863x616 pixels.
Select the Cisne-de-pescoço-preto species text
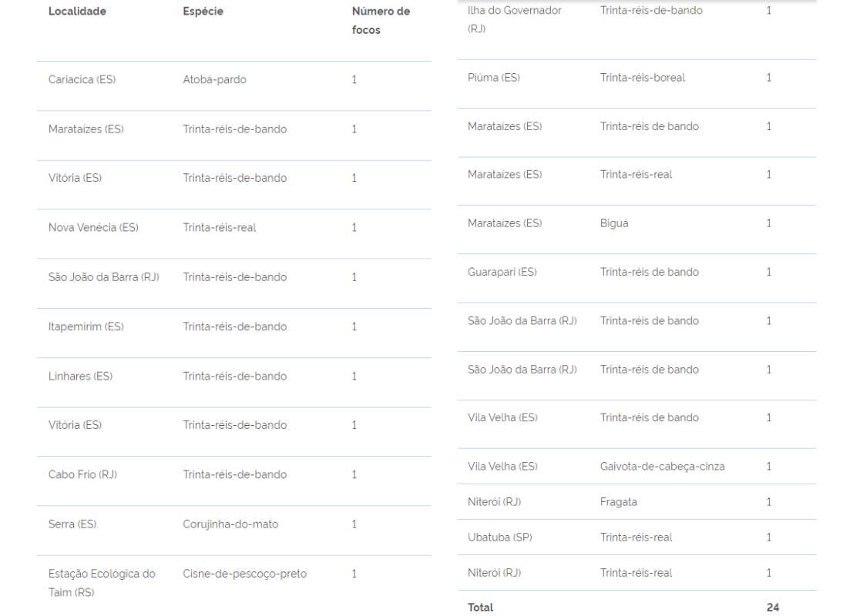(x=245, y=574)
